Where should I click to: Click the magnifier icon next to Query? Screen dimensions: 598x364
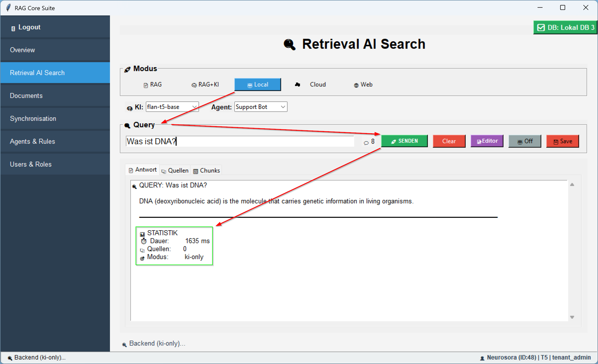tap(127, 125)
